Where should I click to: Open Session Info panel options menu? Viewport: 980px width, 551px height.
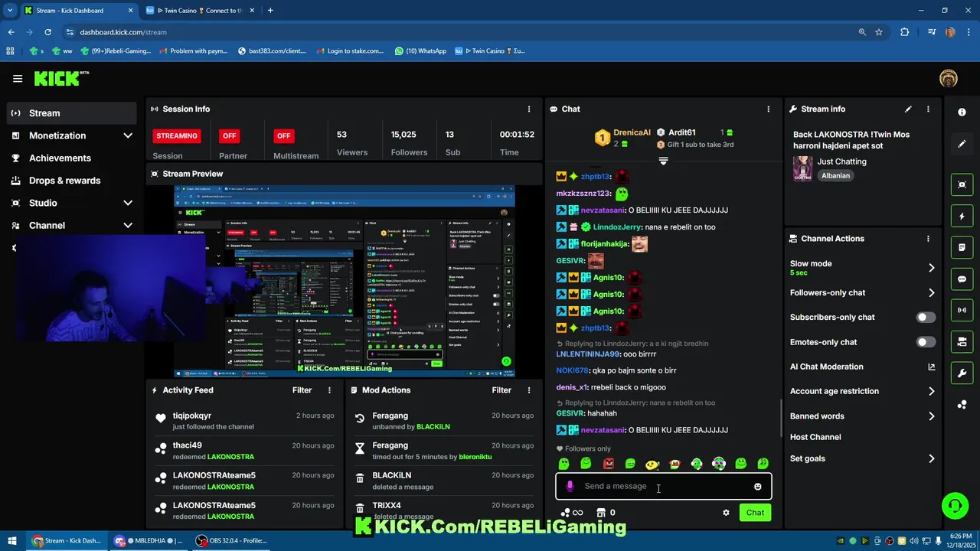(528, 109)
